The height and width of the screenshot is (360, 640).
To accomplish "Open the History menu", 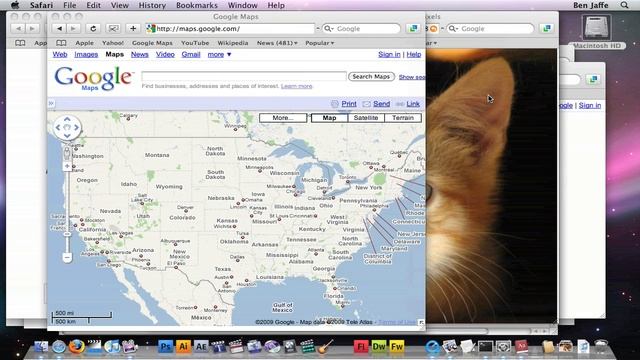I will click(152, 5).
